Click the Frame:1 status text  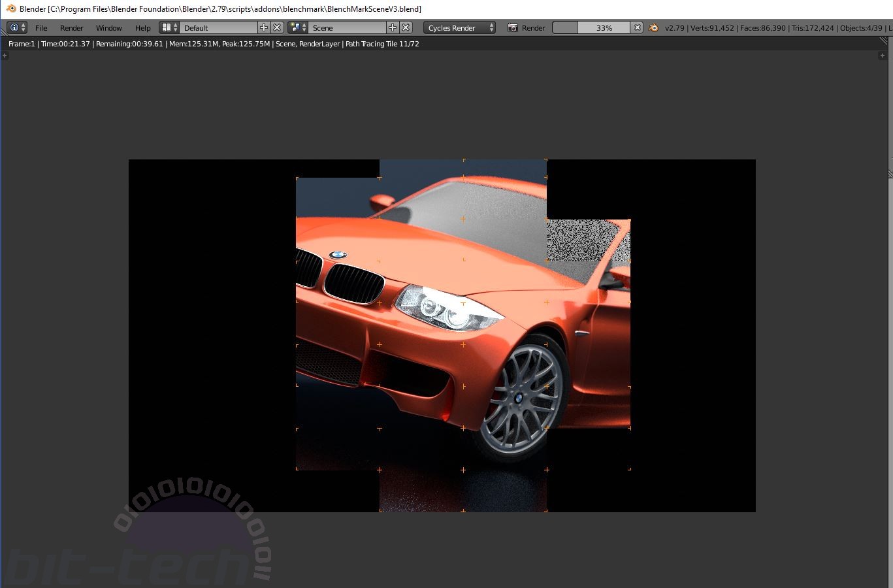tap(22, 44)
